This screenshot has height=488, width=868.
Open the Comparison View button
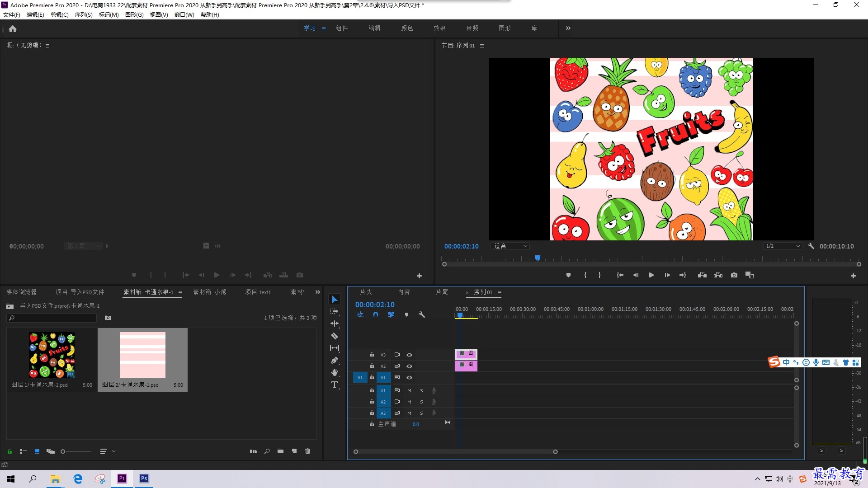(x=750, y=275)
